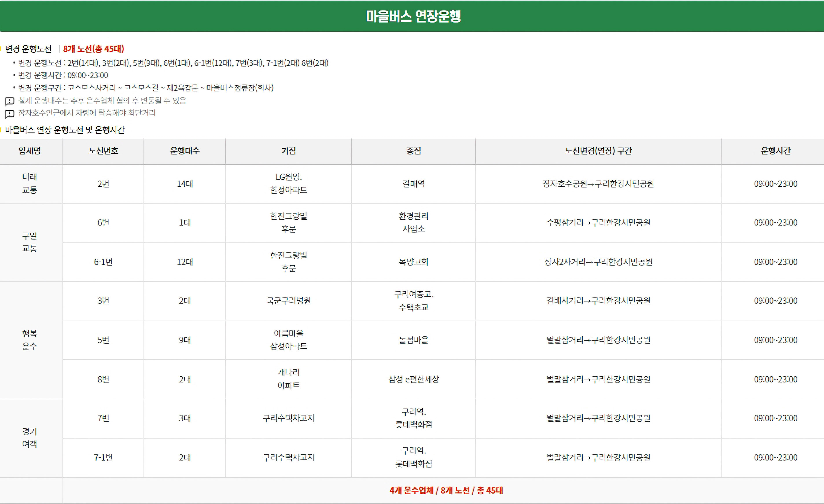824x504 pixels.
Task: Click the 7-1번 route number cell
Action: tap(103, 457)
